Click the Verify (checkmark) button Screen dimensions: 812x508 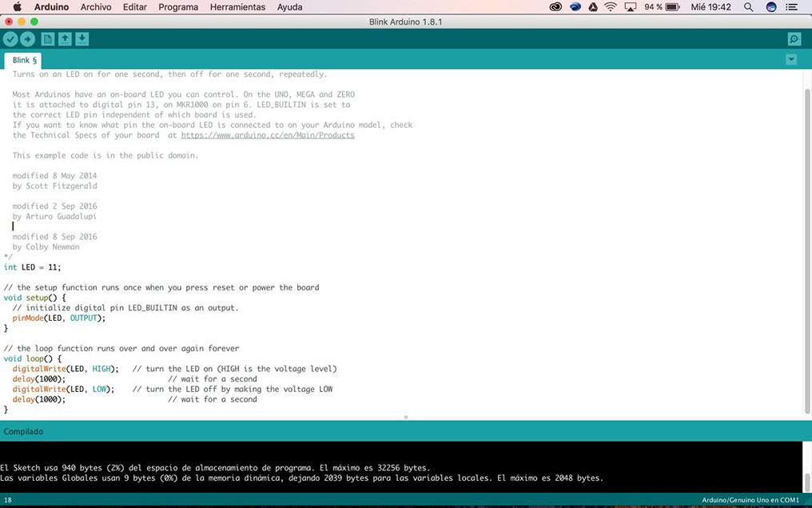click(x=10, y=39)
